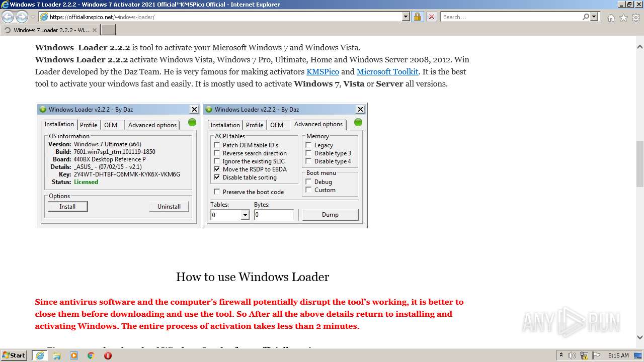The height and width of the screenshot is (362, 644).
Task: Close the right Windows Loader window
Action: point(360,110)
